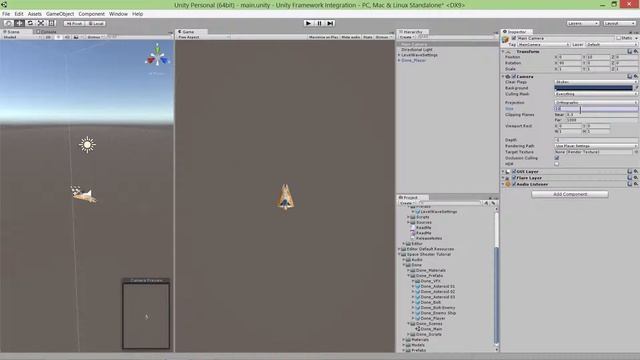Select Directional Light in Hierarchy
Screen dimensions: 640x360
[416, 49]
